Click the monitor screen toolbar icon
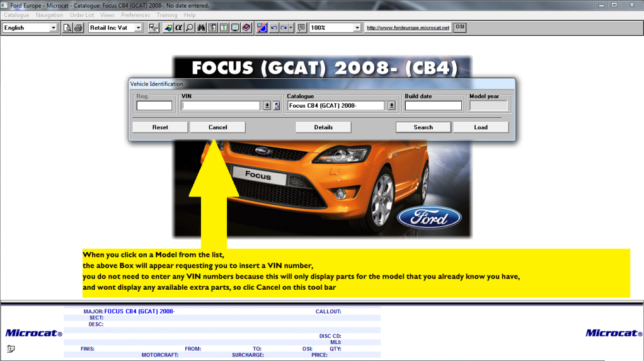The height and width of the screenshot is (361, 644). point(235,28)
